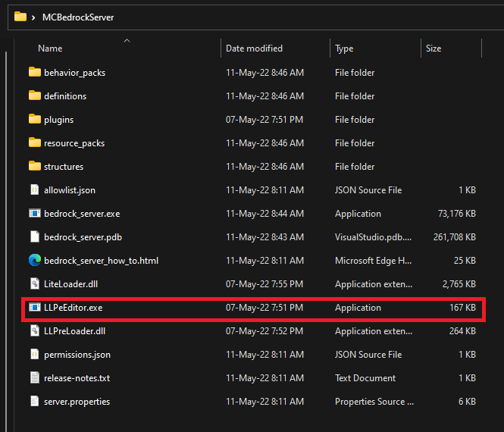This screenshot has width=504, height=432.
Task: Click the sort arrow above the Name column
Action: click(127, 40)
